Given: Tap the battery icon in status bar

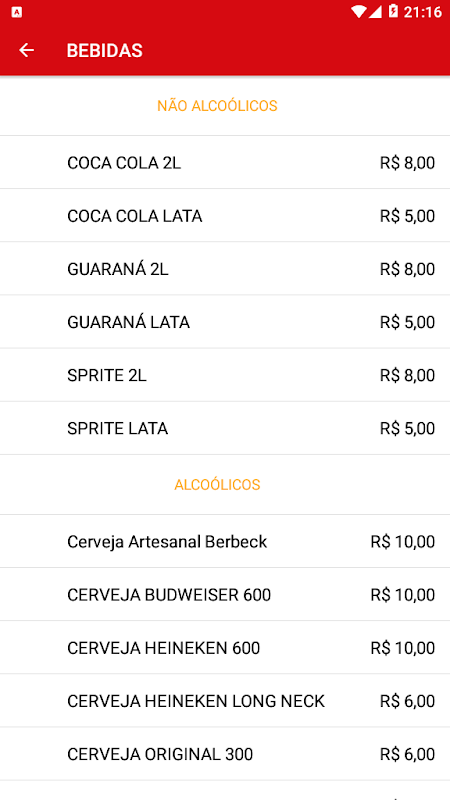Looking at the screenshot, I should click(393, 11).
